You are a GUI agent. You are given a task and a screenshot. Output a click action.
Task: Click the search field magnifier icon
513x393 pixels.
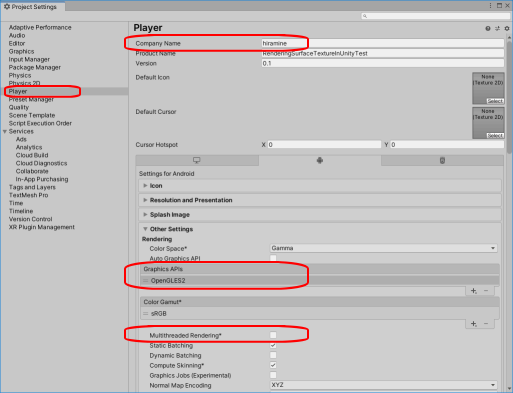[x=365, y=16]
